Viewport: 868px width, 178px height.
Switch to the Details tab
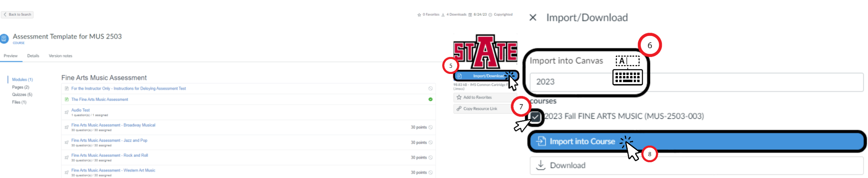tap(33, 56)
